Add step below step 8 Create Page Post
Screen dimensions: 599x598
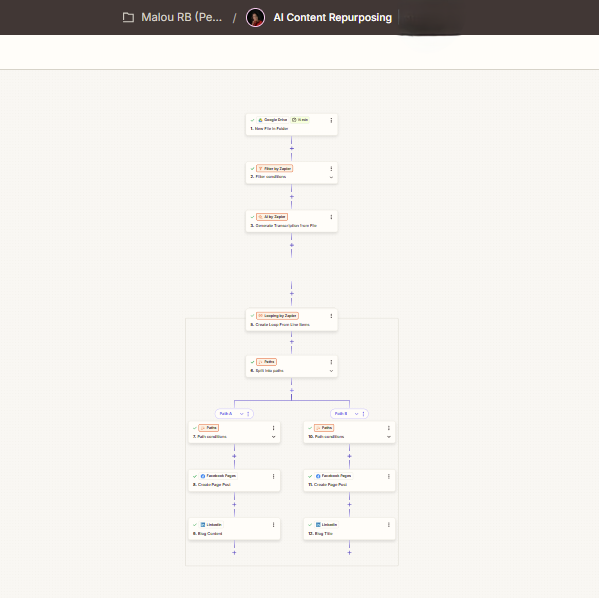pyautogui.click(x=234, y=504)
